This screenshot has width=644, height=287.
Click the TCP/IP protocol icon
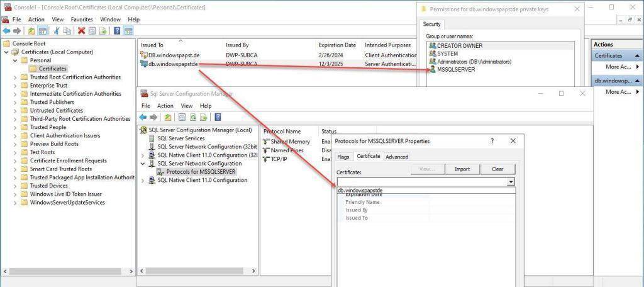tap(266, 159)
